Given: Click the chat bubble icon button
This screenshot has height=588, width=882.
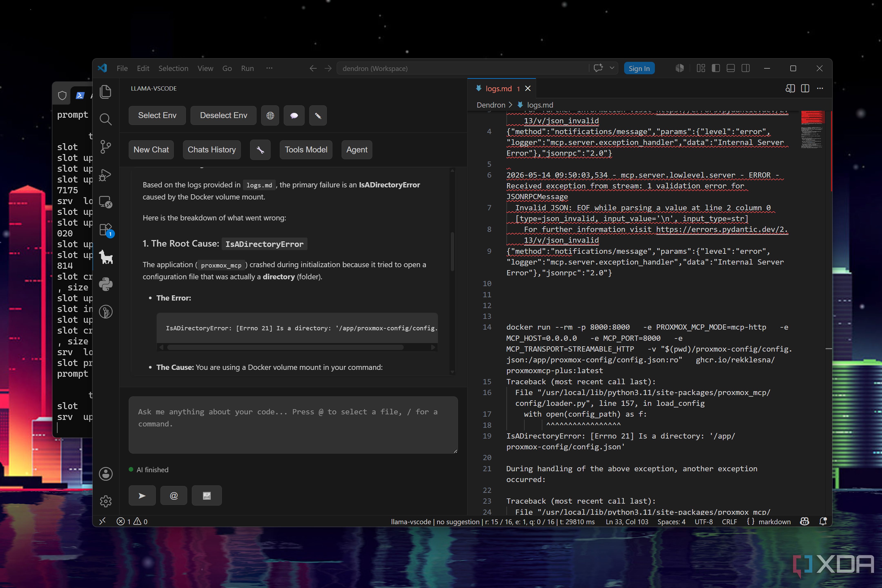Looking at the screenshot, I should pos(294,116).
